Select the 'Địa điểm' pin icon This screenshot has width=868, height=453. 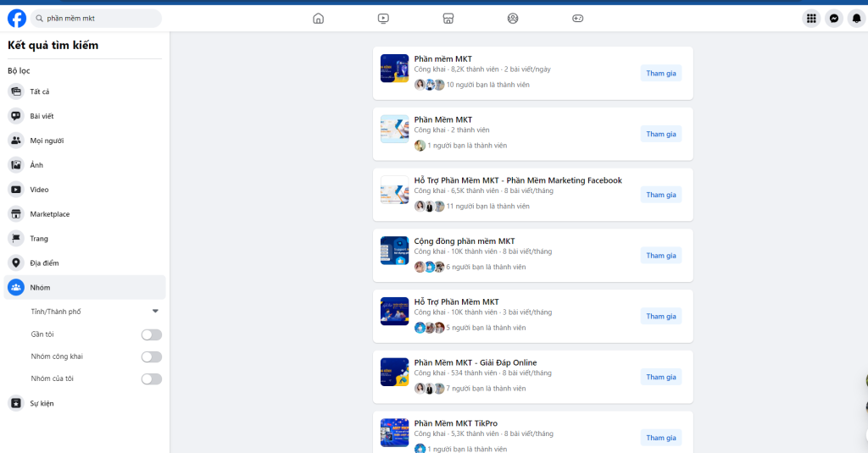(16, 262)
